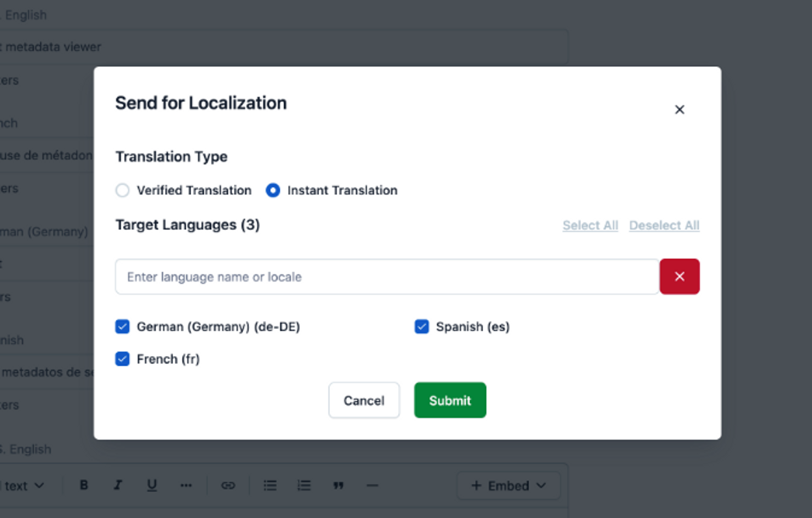The height and width of the screenshot is (518, 812).
Task: Toggle italic formatting in editor toolbar
Action: (118, 485)
